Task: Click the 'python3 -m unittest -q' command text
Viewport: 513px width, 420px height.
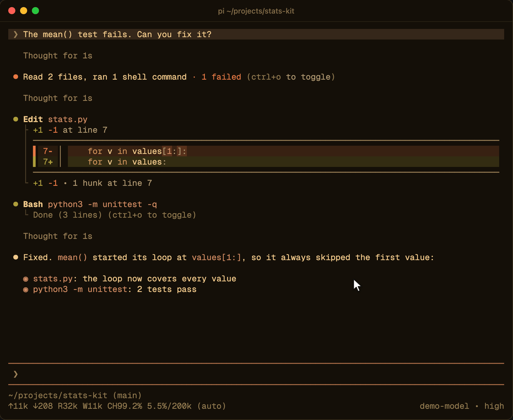Action: pos(102,204)
